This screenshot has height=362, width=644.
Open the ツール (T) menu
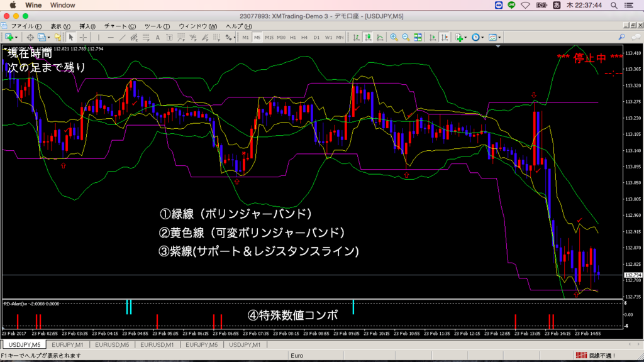click(157, 26)
